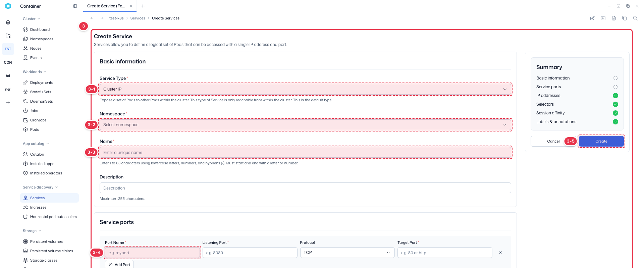Image resolution: width=644 pixels, height=268 pixels.
Task: Open search with the magnifier icon
Action: (635, 18)
